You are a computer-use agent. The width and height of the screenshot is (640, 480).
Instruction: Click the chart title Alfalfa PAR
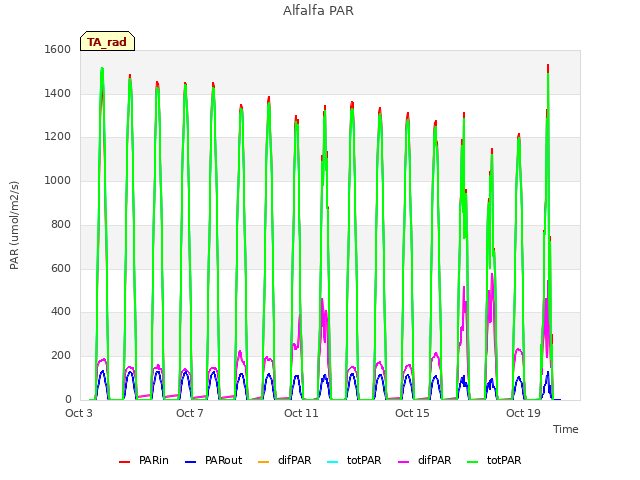point(318,11)
